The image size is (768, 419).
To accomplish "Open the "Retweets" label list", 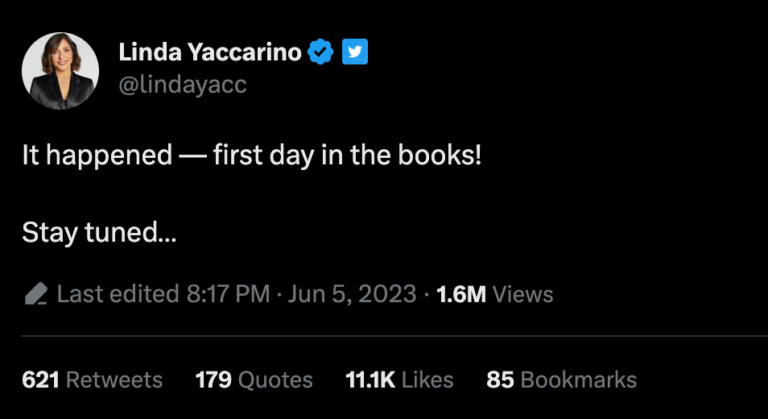I will click(x=114, y=380).
